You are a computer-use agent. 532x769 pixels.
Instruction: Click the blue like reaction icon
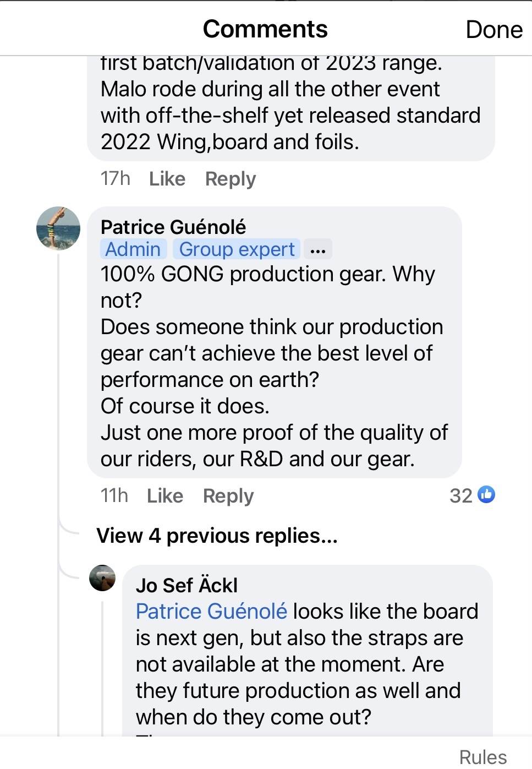coord(486,495)
